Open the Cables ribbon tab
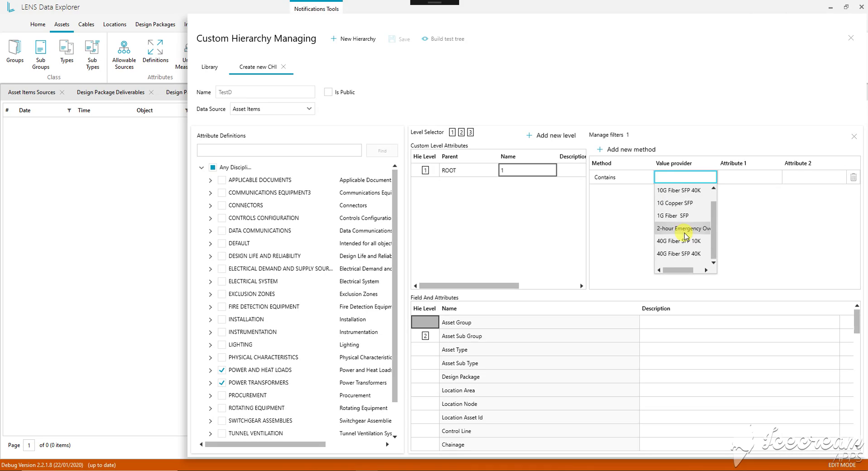 point(86,24)
